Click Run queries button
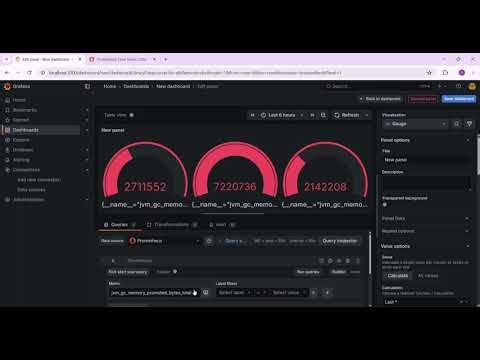The height and width of the screenshot is (360, 480). click(308, 272)
